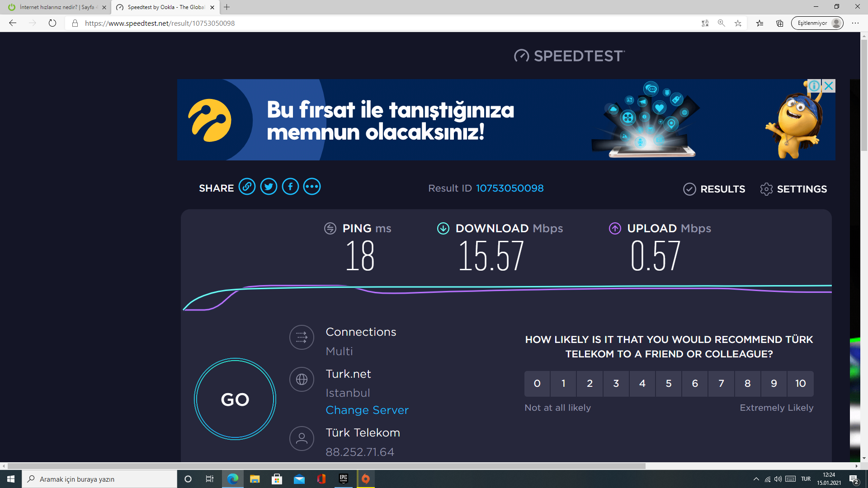Start a new test with GO
The image size is (868, 488).
[235, 399]
